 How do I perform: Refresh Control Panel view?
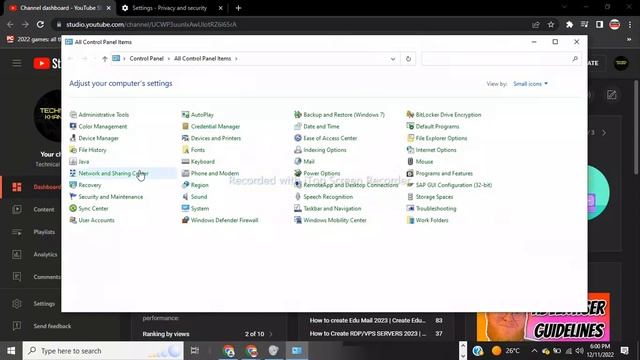(408, 59)
